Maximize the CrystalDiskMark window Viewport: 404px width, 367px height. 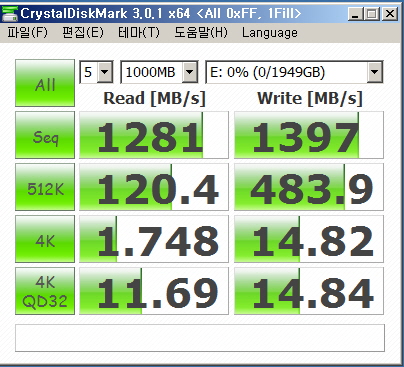click(x=373, y=14)
